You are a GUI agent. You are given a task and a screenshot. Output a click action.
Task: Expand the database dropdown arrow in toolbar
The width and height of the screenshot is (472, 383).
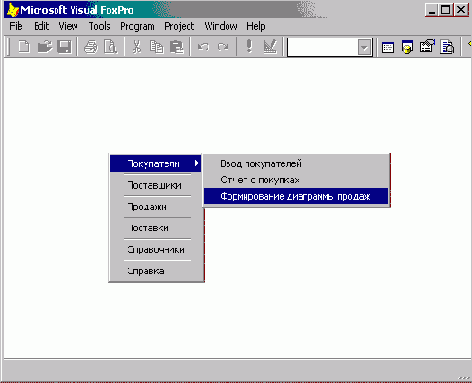pos(364,47)
